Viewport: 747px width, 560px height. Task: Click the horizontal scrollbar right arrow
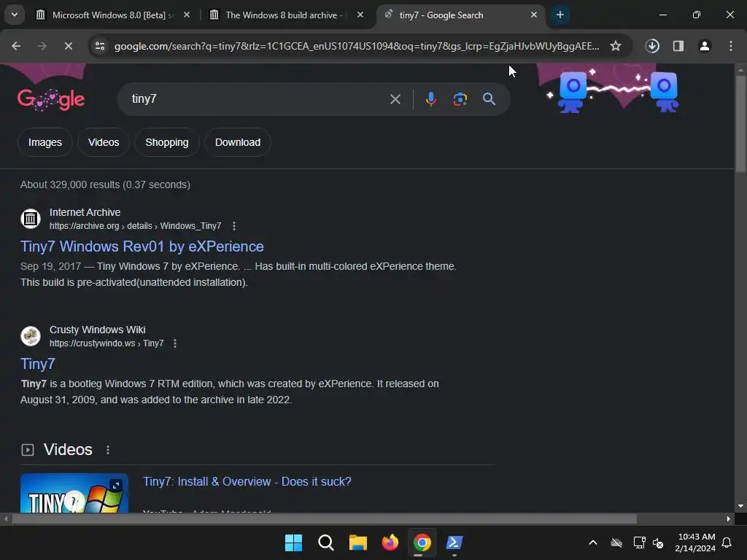pos(729,519)
